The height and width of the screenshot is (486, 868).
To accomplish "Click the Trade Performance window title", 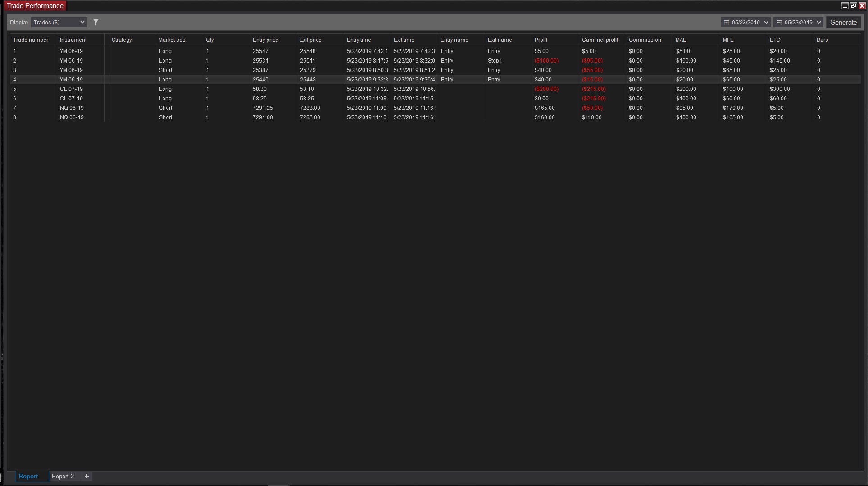I will (x=35, y=6).
